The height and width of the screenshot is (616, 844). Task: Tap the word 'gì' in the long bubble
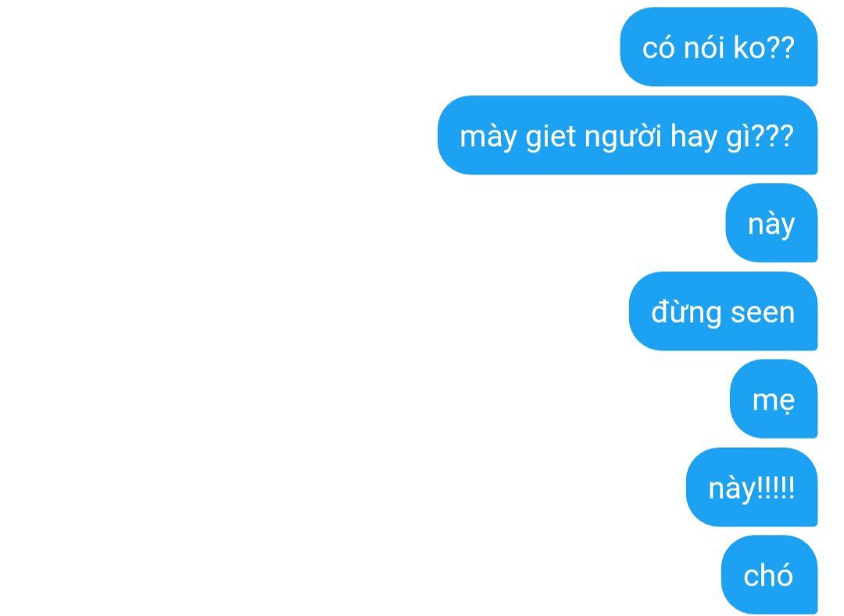[738, 138]
